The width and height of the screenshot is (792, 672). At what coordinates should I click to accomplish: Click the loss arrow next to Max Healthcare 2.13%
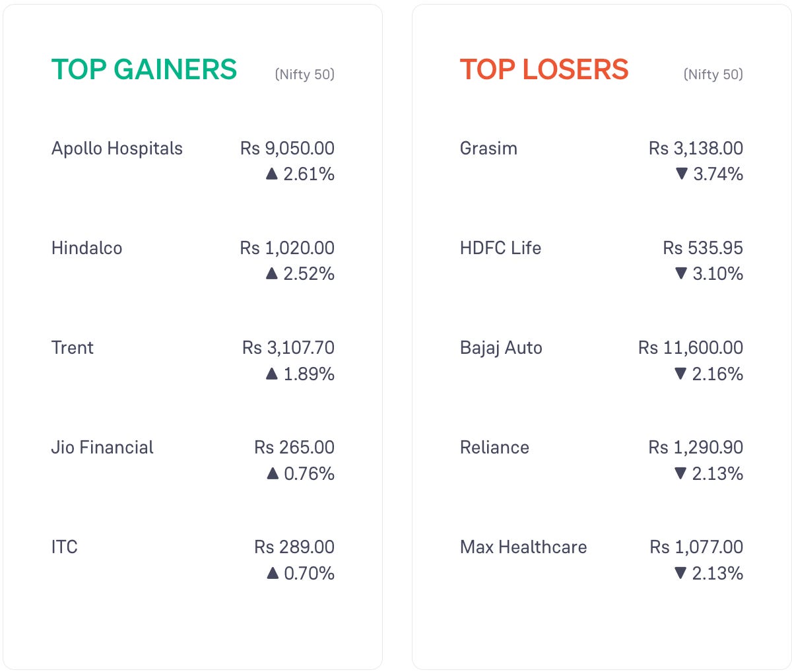click(x=680, y=573)
